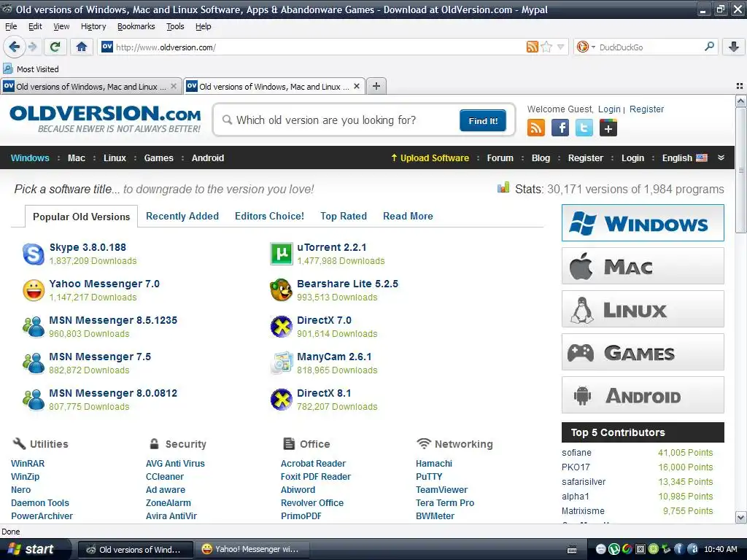
Task: Open the address bar history dropdown arrow
Action: click(561, 47)
